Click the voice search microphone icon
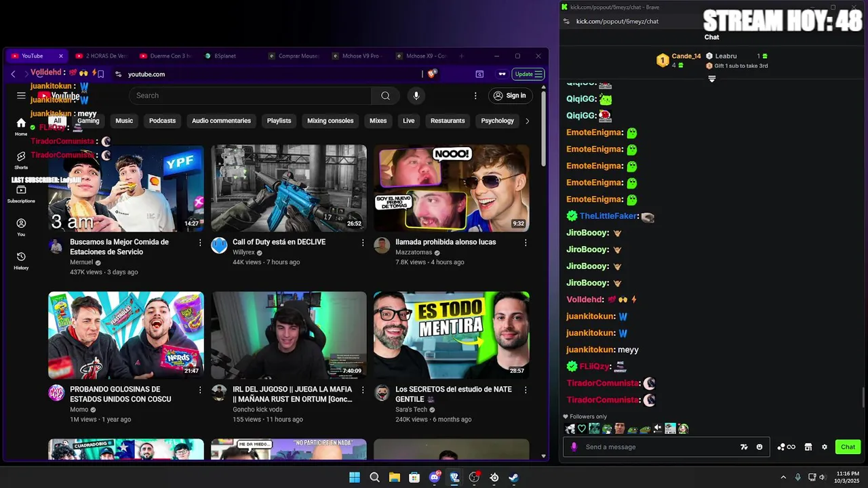The height and width of the screenshot is (488, 868). 416,96
